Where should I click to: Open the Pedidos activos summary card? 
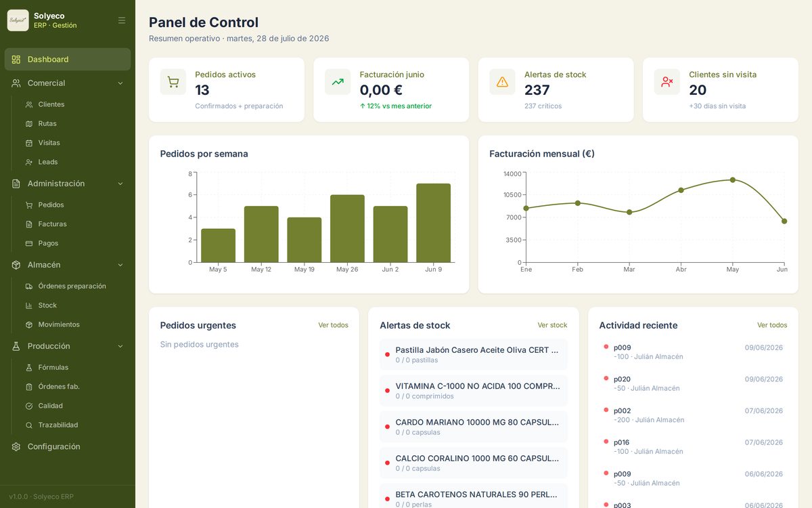(x=227, y=90)
